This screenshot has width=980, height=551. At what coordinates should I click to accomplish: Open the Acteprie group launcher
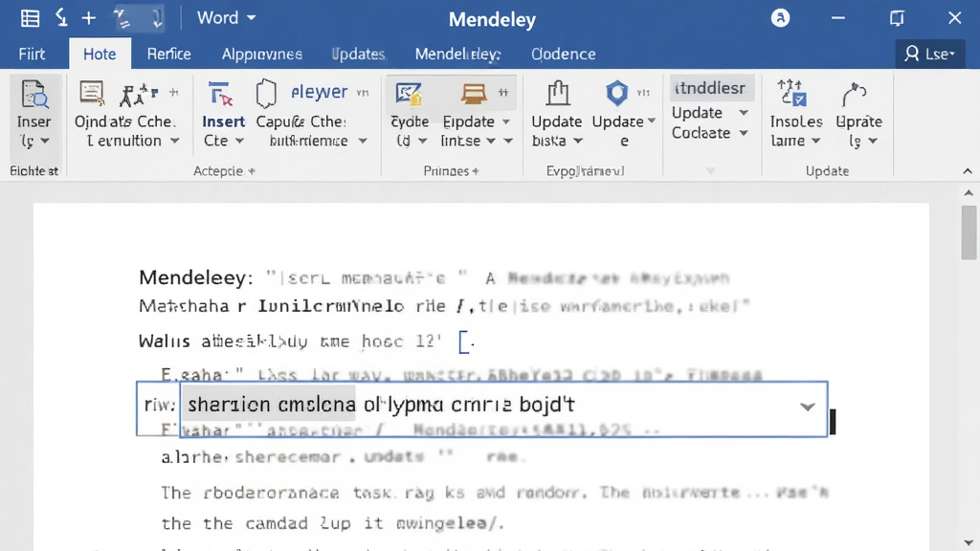pyautogui.click(x=252, y=171)
